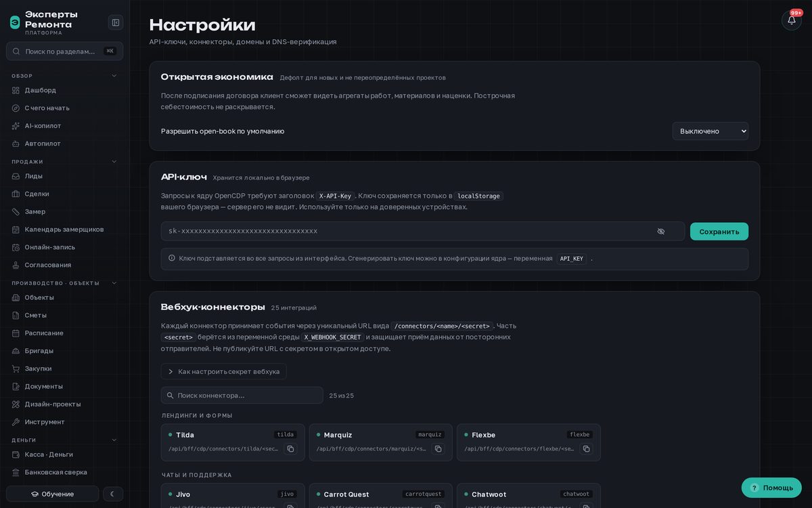Click Объекты sidebar icon
Screen dimensions: 812x508
(x=16, y=297)
